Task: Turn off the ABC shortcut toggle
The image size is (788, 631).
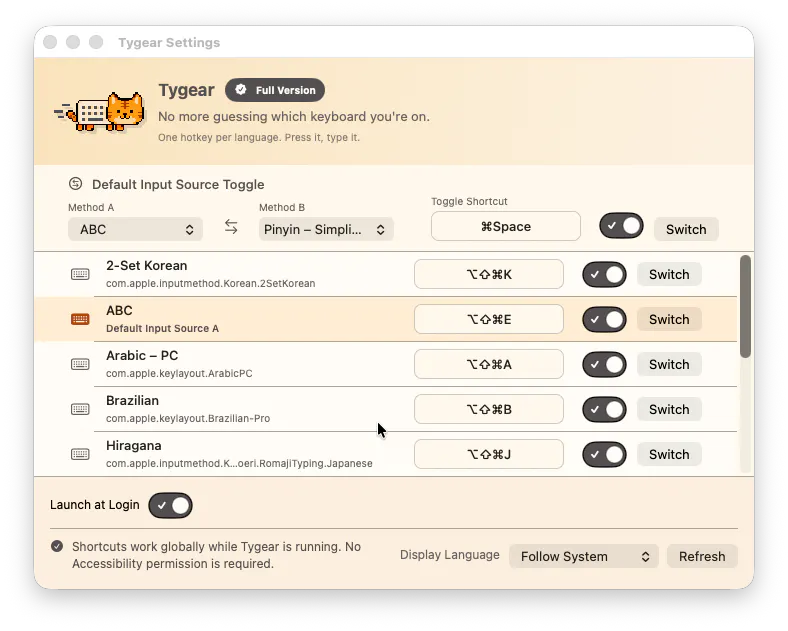Action: tap(604, 320)
